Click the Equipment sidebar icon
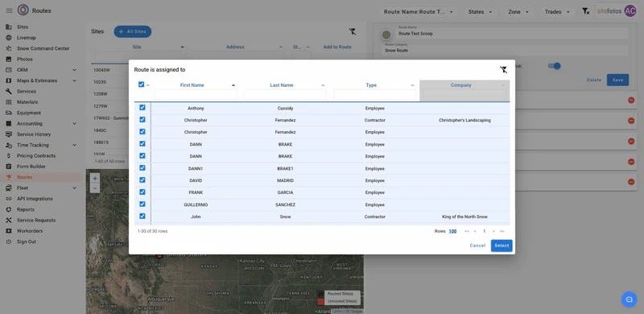Screen dimensions: 644x314 pyautogui.click(x=9, y=113)
